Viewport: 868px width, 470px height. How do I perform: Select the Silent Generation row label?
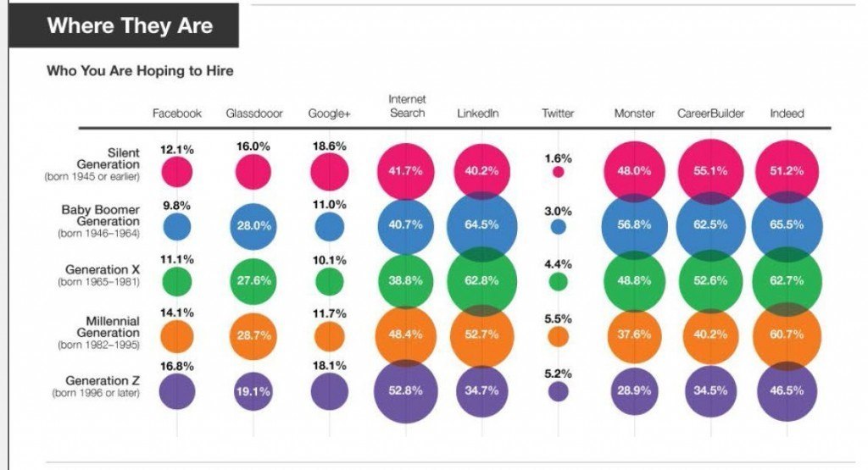(x=92, y=164)
